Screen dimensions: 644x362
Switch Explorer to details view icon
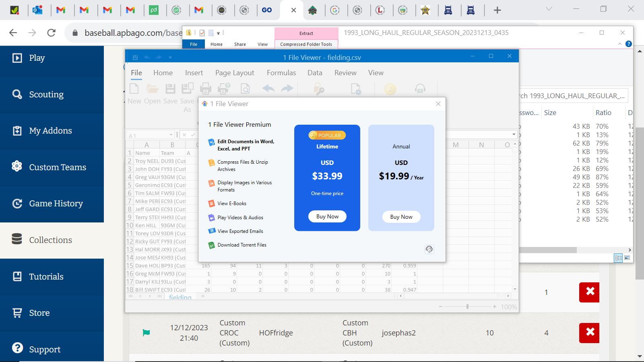coord(618,258)
